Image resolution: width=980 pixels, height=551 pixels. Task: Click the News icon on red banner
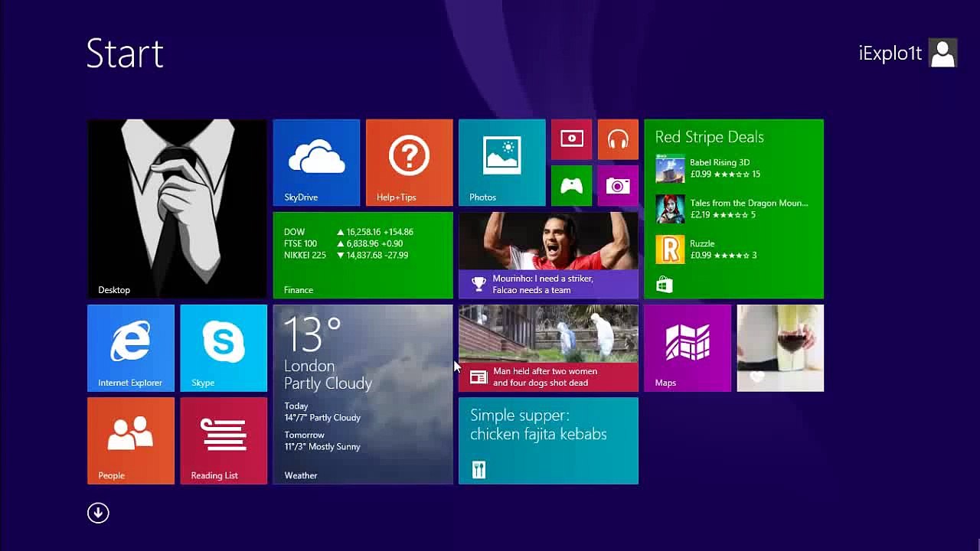point(479,377)
